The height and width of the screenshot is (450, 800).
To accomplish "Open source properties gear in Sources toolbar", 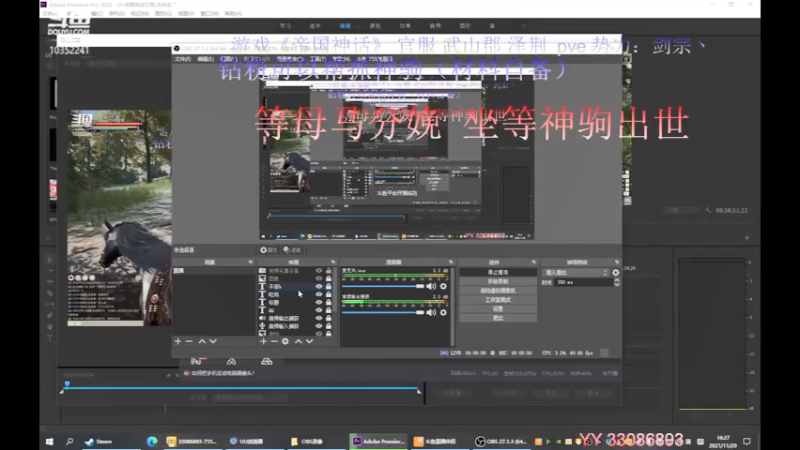I will point(285,341).
